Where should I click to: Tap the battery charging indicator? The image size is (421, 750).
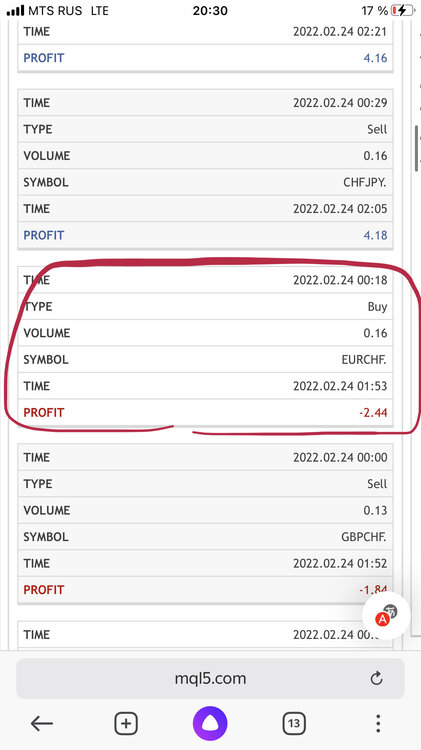(x=402, y=10)
